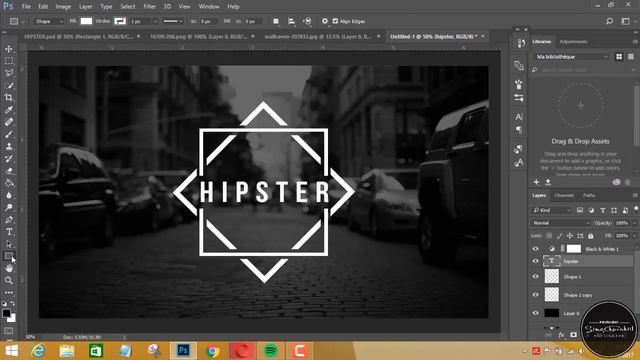
Task: Add layer style with fx button
Action: tap(561, 335)
